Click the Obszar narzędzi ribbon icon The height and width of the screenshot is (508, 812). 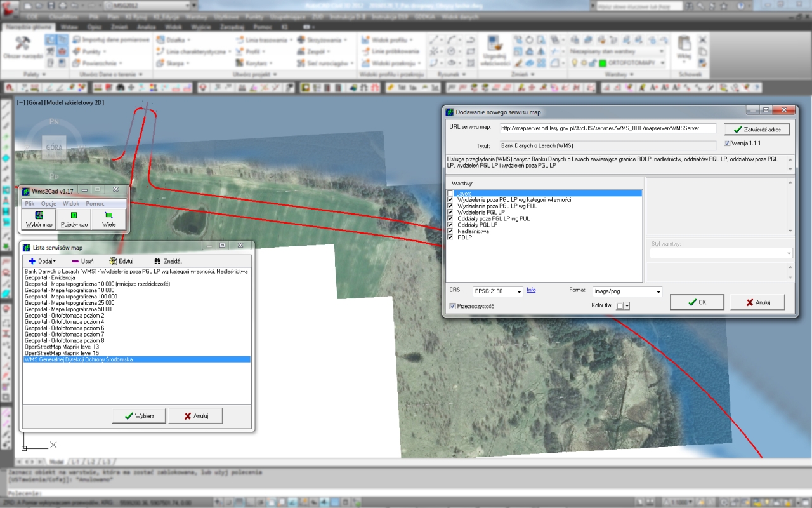pyautogui.click(x=23, y=44)
